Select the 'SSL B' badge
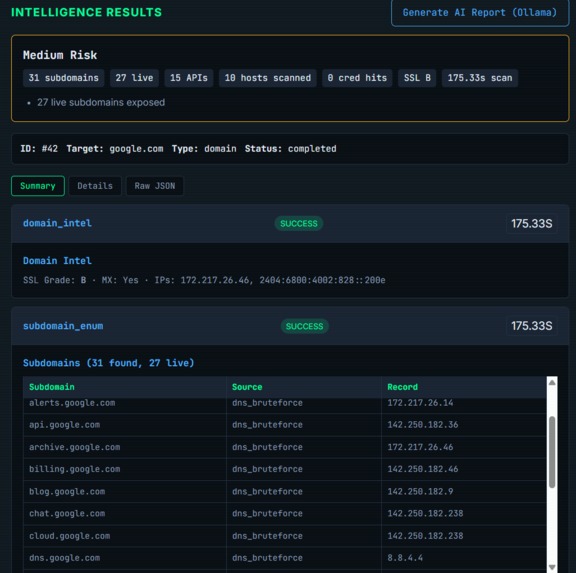Image resolution: width=576 pixels, height=573 pixels. coord(417,78)
